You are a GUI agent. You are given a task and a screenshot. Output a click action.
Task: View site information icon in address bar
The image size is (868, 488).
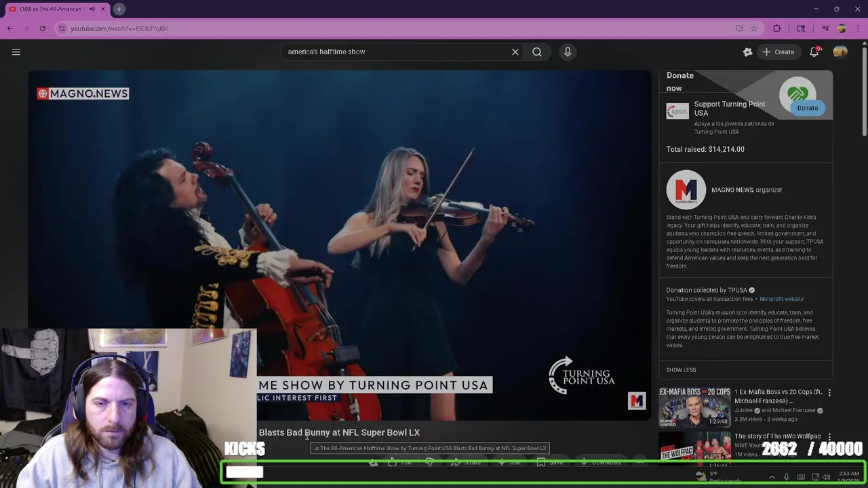coord(62,28)
